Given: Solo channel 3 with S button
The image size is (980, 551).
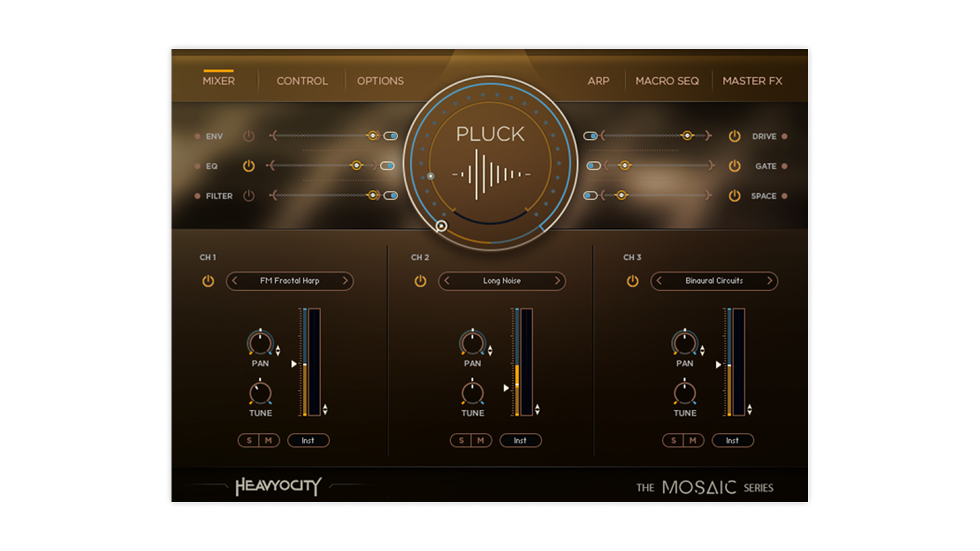Looking at the screenshot, I should tap(673, 440).
